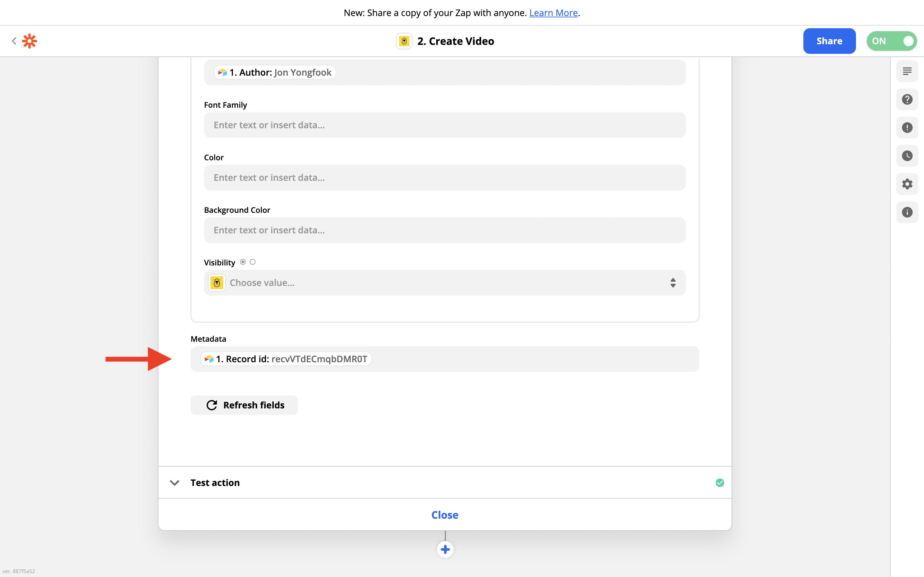Add a step with plus button
Viewport: 924px width, 577px height.
445,549
